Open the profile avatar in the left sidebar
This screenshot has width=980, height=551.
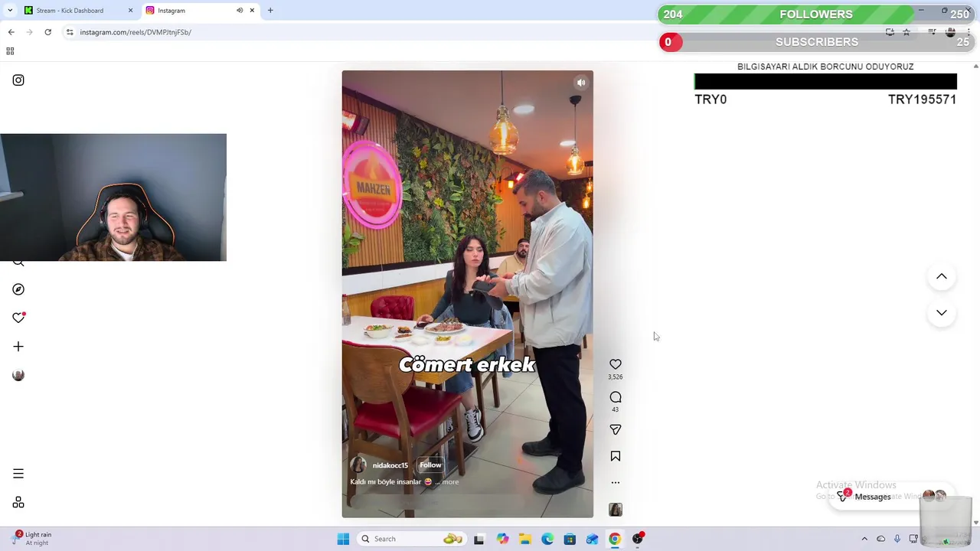pos(18,375)
